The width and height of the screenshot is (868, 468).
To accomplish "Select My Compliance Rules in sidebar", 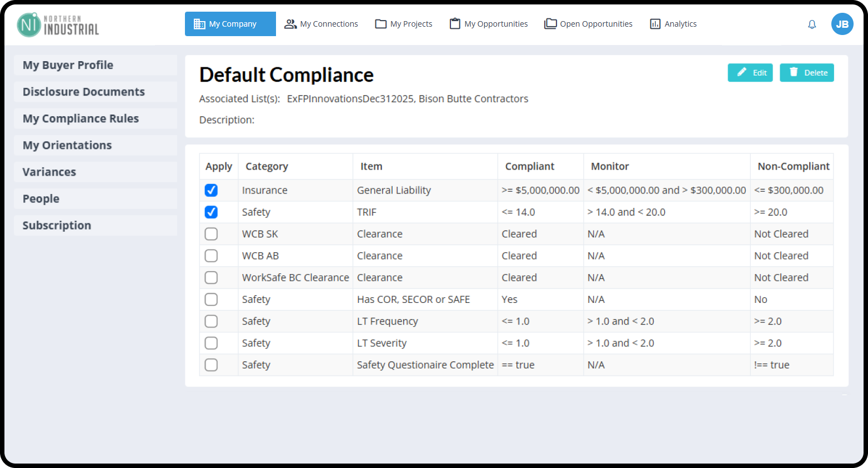I will click(x=81, y=118).
